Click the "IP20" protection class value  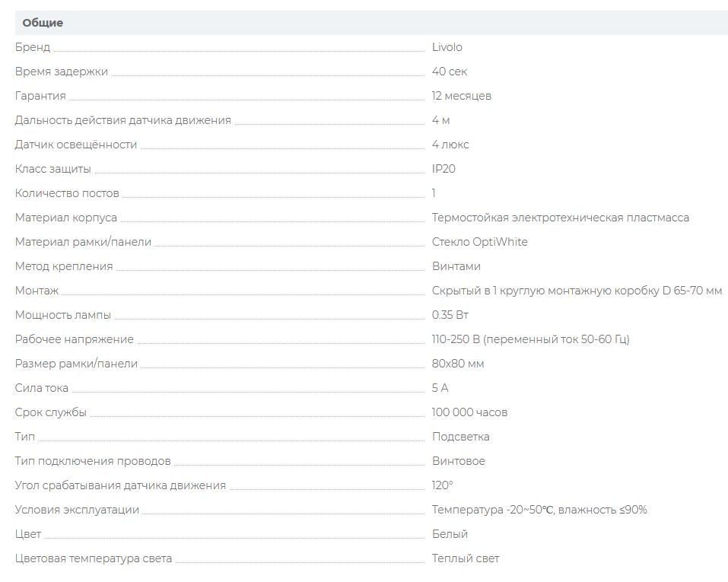tap(443, 169)
